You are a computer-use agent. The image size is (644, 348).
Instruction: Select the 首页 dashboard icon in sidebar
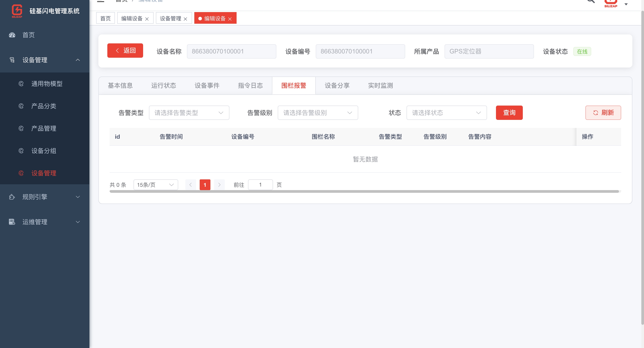[12, 35]
